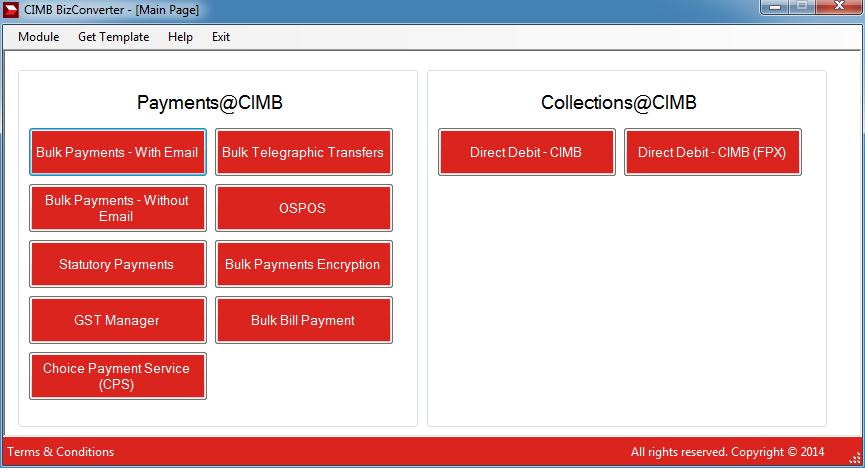The width and height of the screenshot is (865, 468).
Task: Open the Module menu
Action: click(x=39, y=37)
